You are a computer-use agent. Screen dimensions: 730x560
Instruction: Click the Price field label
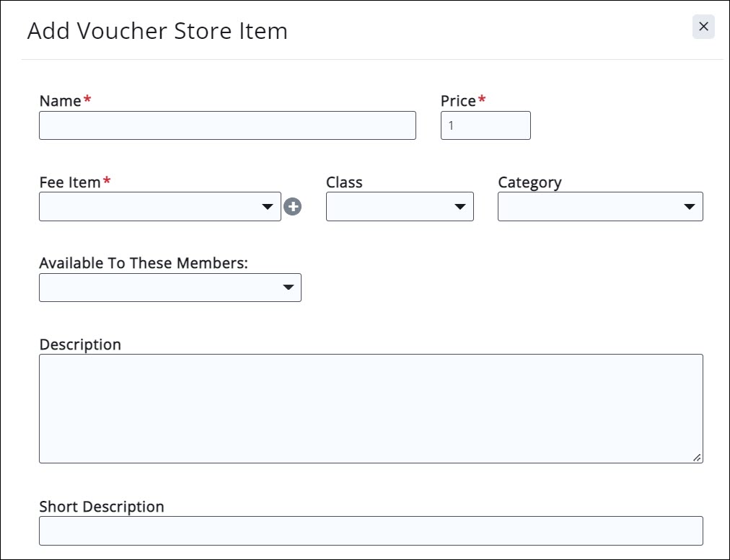(x=458, y=101)
